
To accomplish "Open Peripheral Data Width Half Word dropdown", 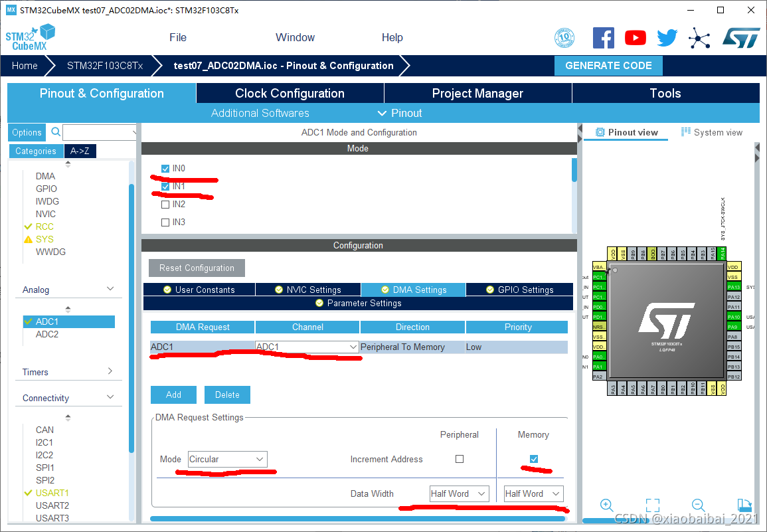I will click(x=460, y=493).
